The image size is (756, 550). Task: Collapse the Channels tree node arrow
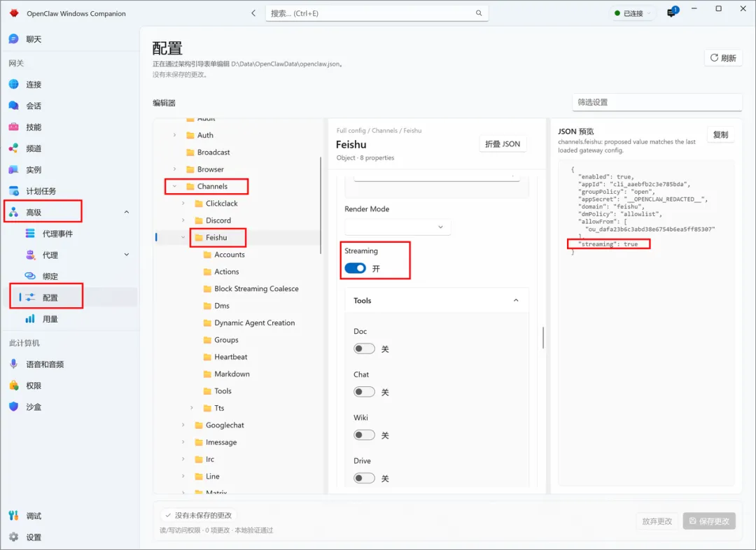coord(174,186)
